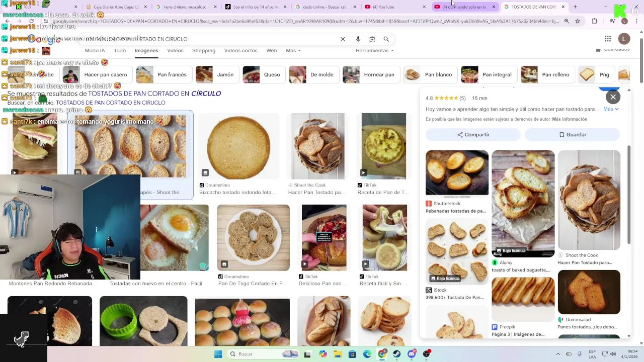The image size is (644, 362).
Task: Launch Copilot from the taskbar
Action: pyautogui.click(x=323, y=354)
